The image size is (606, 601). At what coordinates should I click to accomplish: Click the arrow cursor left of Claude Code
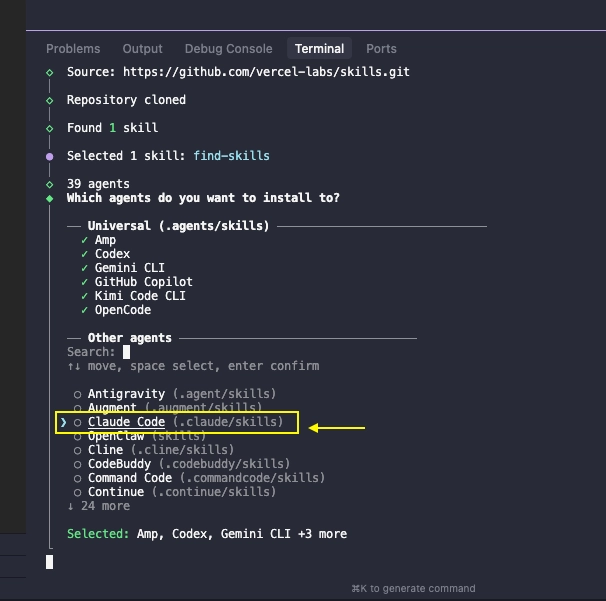[x=64, y=423]
